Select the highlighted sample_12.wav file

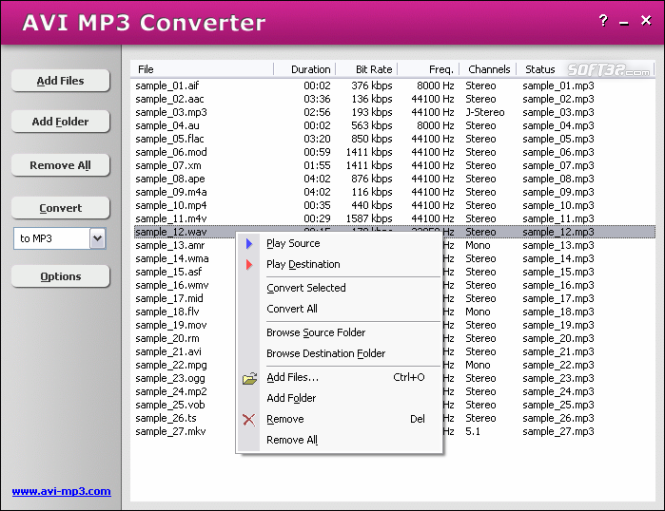[171, 232]
